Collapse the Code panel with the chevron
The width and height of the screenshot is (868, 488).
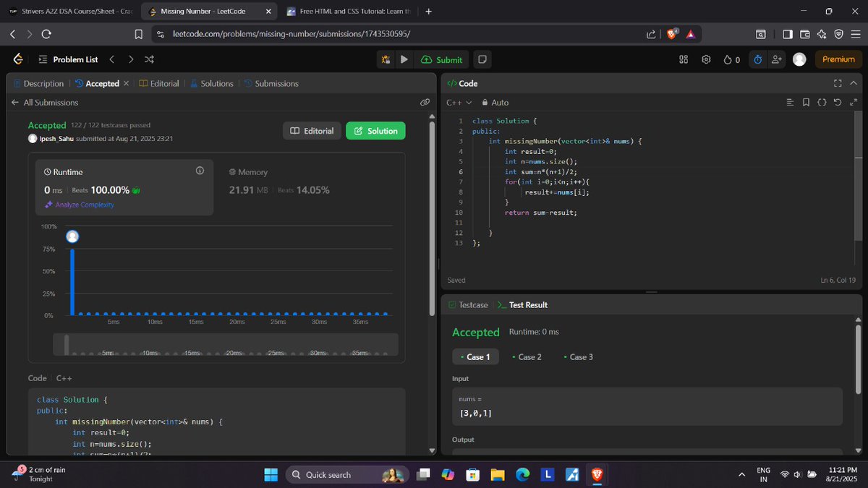854,83
